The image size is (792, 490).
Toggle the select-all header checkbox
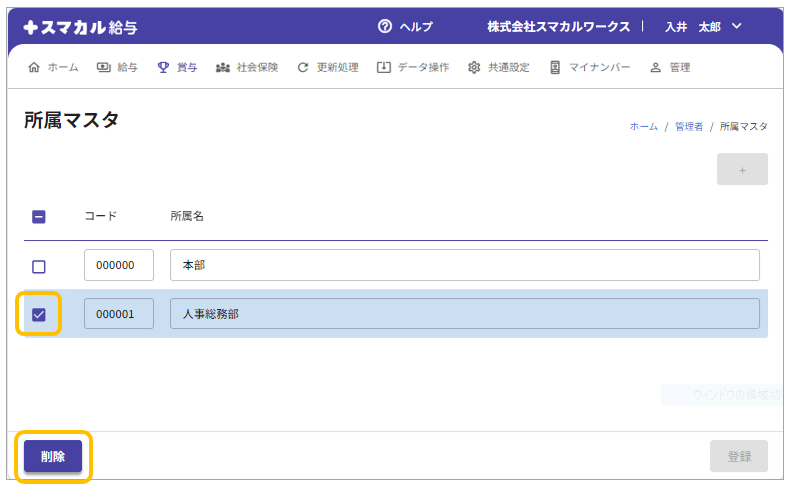coord(39,216)
